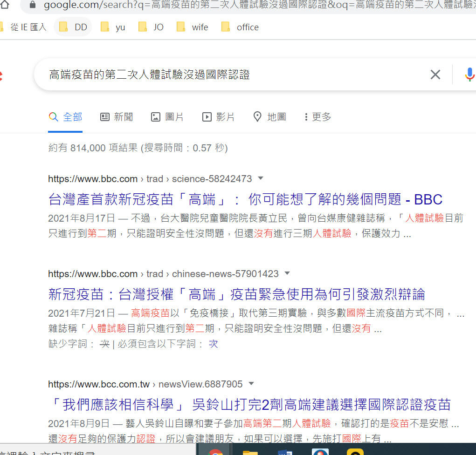Open the wife bookmarks folder
This screenshot has width=476, height=455.
(x=192, y=27)
